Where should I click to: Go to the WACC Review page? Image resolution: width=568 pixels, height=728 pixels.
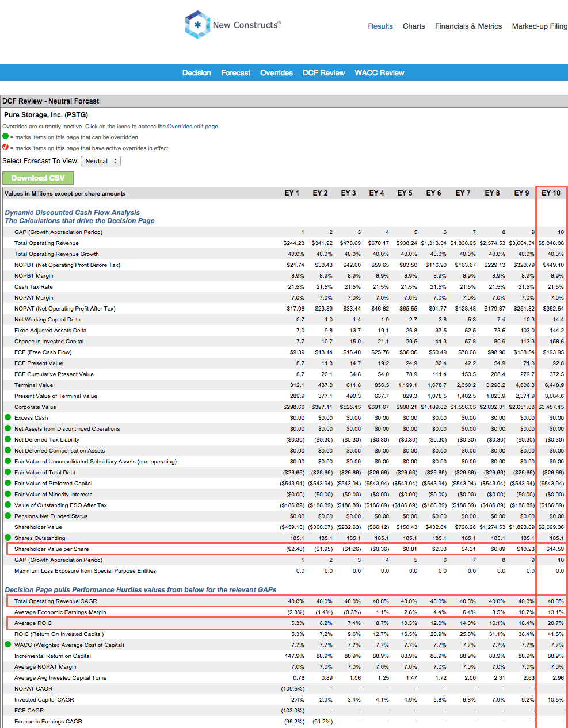380,72
